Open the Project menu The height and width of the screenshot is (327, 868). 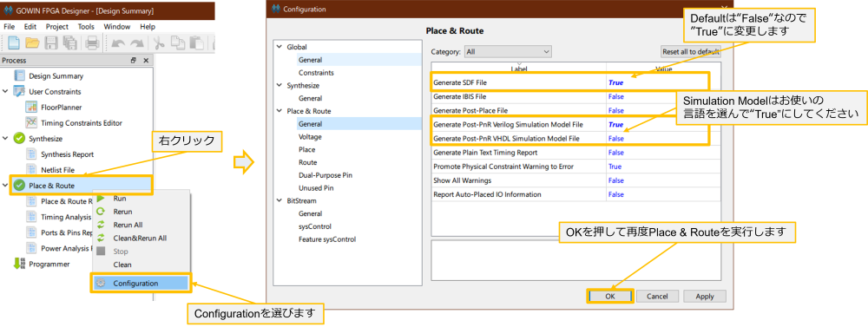[57, 27]
